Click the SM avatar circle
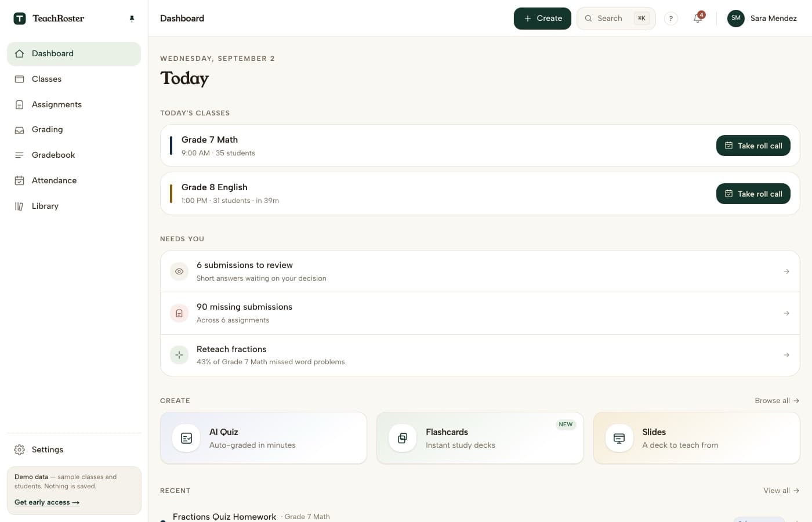The width and height of the screenshot is (812, 522). [x=736, y=19]
